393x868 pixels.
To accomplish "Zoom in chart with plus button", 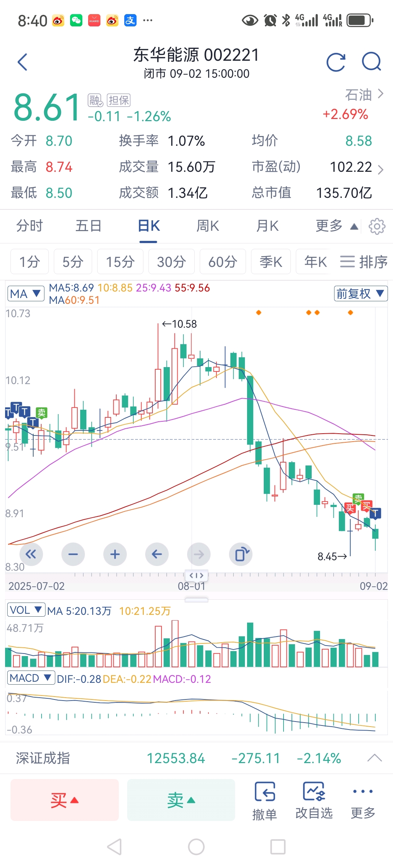I will click(x=115, y=554).
